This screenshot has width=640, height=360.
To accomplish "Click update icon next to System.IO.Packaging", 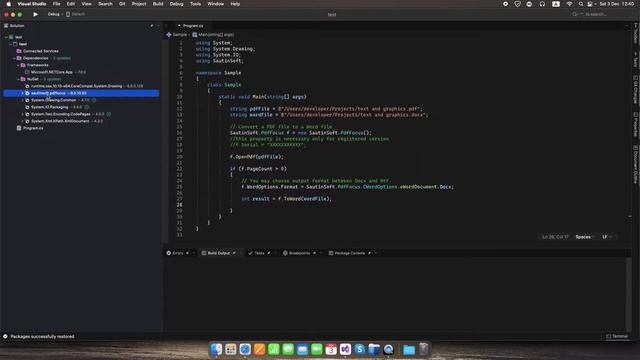I will [x=87, y=107].
